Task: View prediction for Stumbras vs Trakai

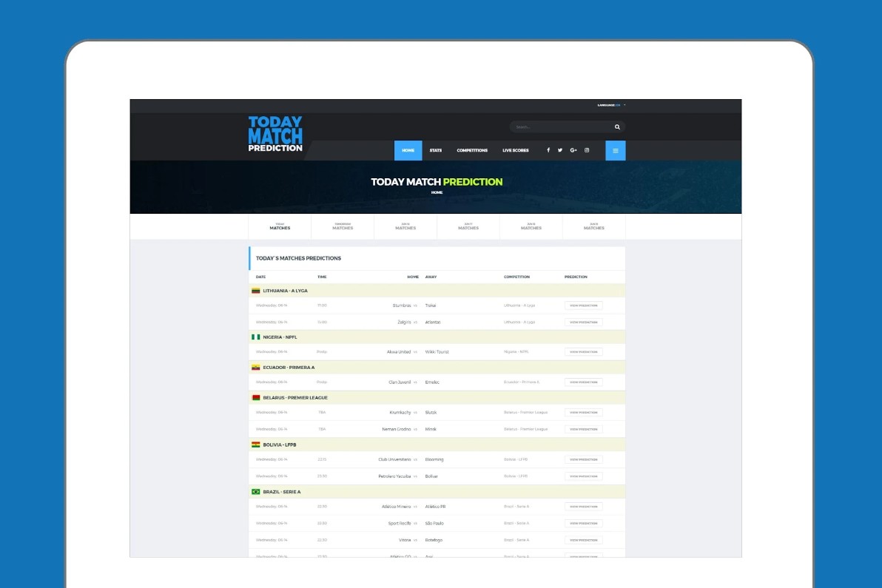Action: pos(583,305)
